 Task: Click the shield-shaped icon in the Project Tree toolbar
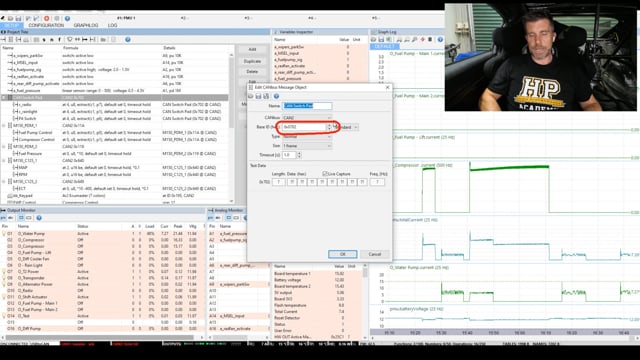click(x=70, y=40)
